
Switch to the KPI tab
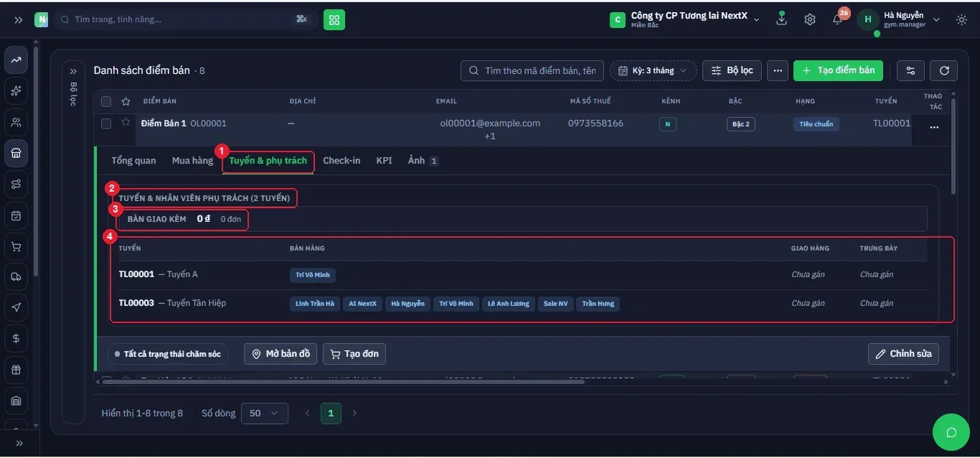tap(385, 161)
